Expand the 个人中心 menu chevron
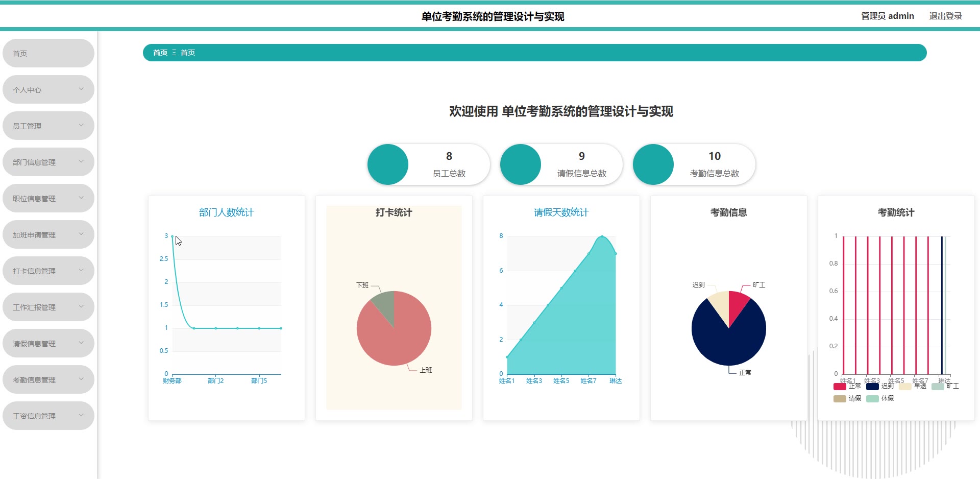This screenshot has width=980, height=479. [81, 89]
